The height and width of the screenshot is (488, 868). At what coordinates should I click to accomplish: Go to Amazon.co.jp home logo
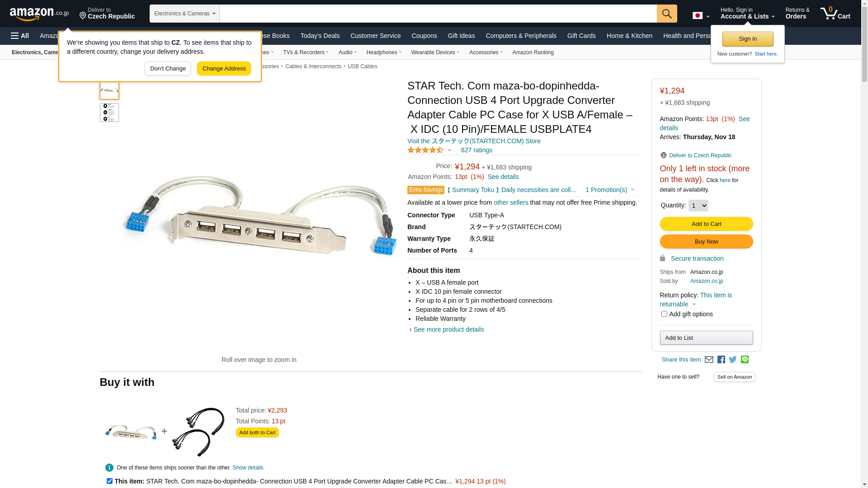(39, 14)
